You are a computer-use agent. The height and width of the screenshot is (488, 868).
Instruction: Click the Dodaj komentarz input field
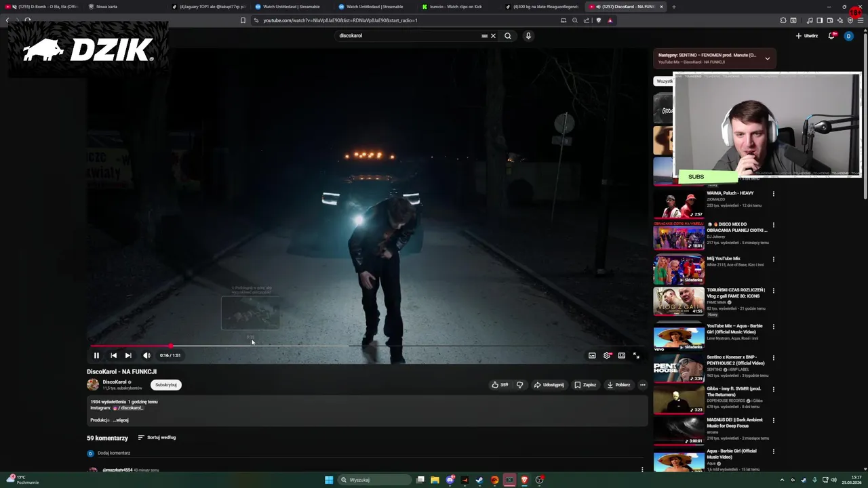tap(366, 453)
